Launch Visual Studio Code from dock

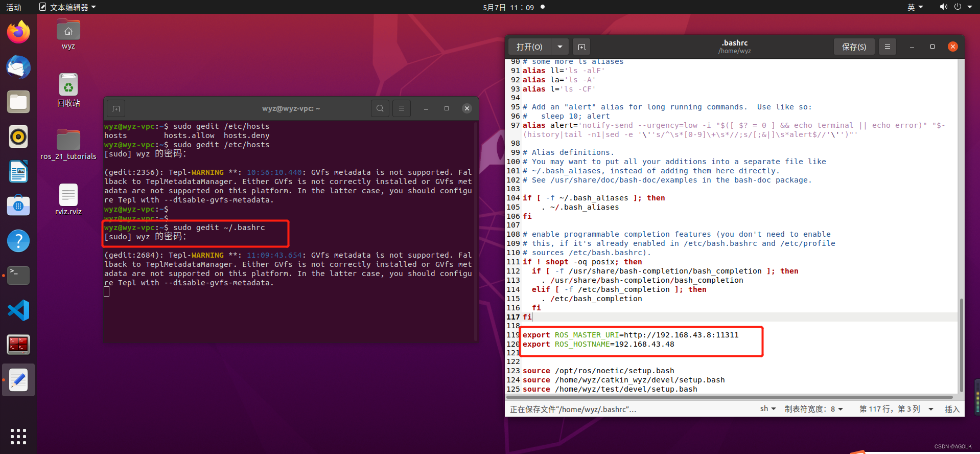[x=18, y=310]
